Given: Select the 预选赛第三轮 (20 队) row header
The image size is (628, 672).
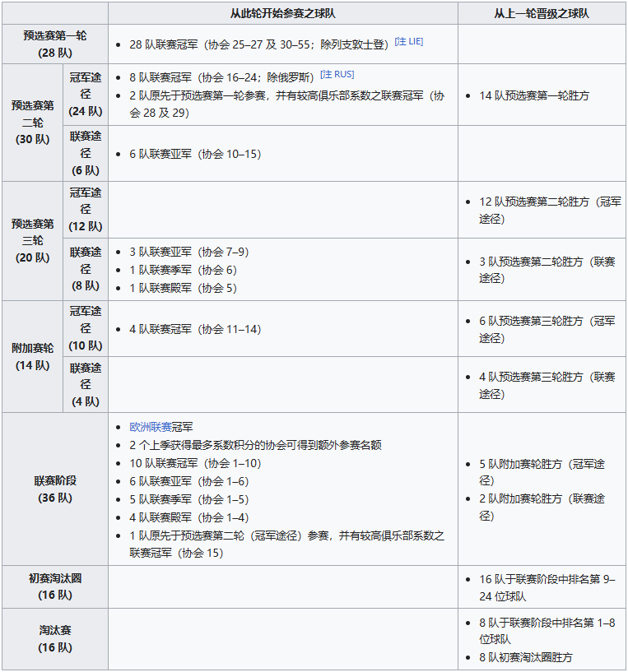Looking at the screenshot, I should [33, 240].
